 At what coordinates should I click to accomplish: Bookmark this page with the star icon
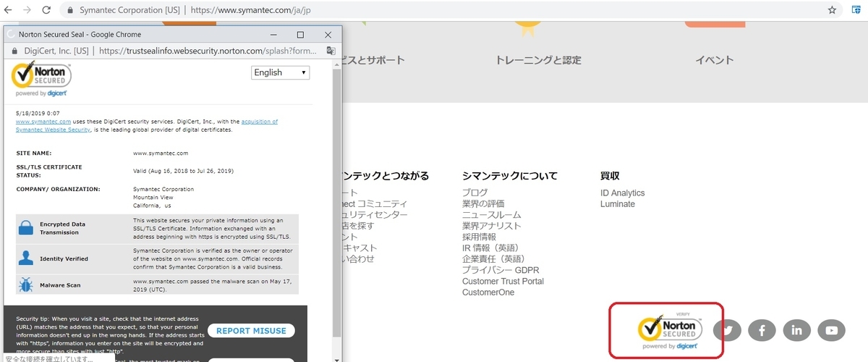point(832,11)
